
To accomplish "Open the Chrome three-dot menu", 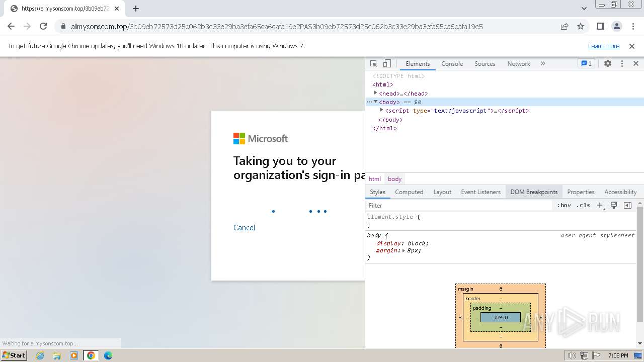I will point(633,26).
